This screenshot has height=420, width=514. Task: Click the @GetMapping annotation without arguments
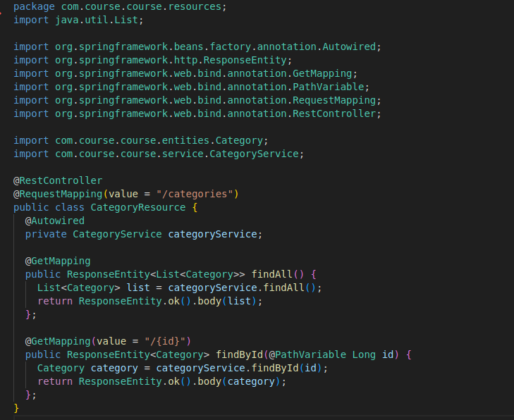(58, 261)
